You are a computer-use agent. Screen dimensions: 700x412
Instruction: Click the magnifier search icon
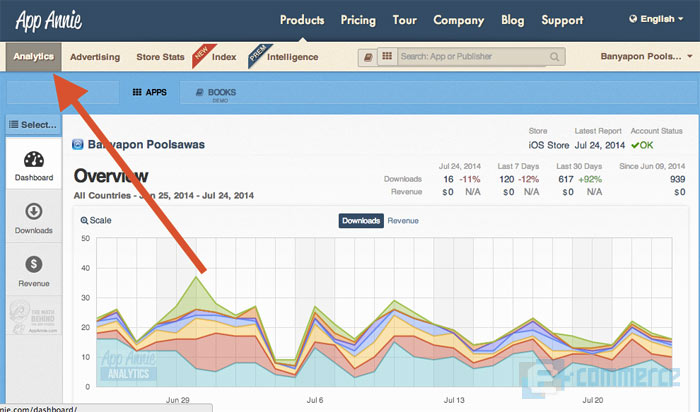coord(554,57)
